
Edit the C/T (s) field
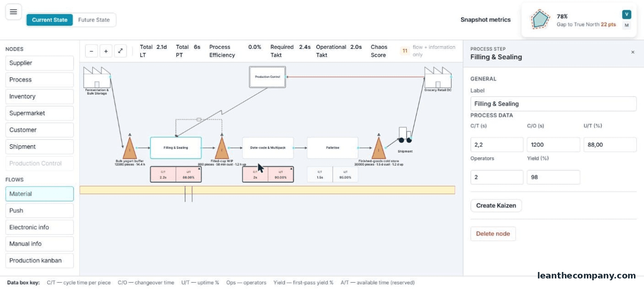[x=497, y=145]
